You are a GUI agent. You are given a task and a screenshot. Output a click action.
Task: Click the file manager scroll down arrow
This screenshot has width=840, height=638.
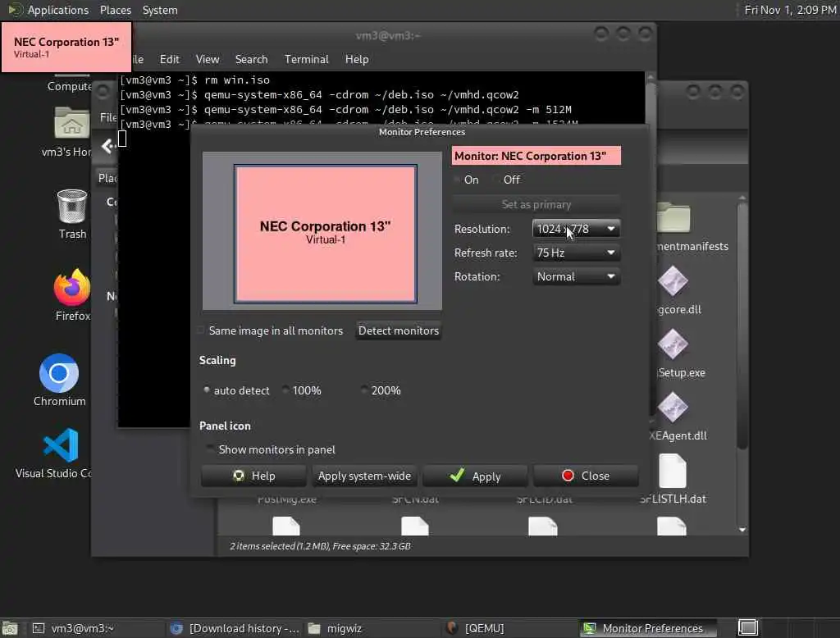point(742,530)
